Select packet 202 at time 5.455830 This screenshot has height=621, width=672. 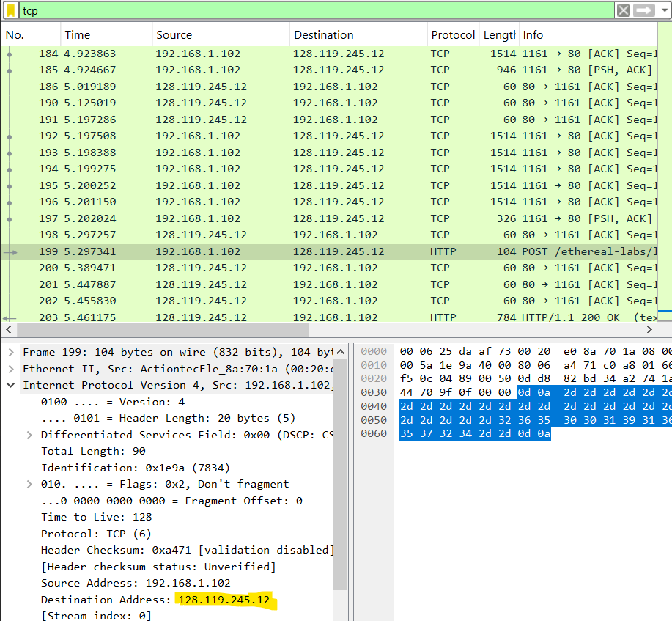(x=329, y=301)
